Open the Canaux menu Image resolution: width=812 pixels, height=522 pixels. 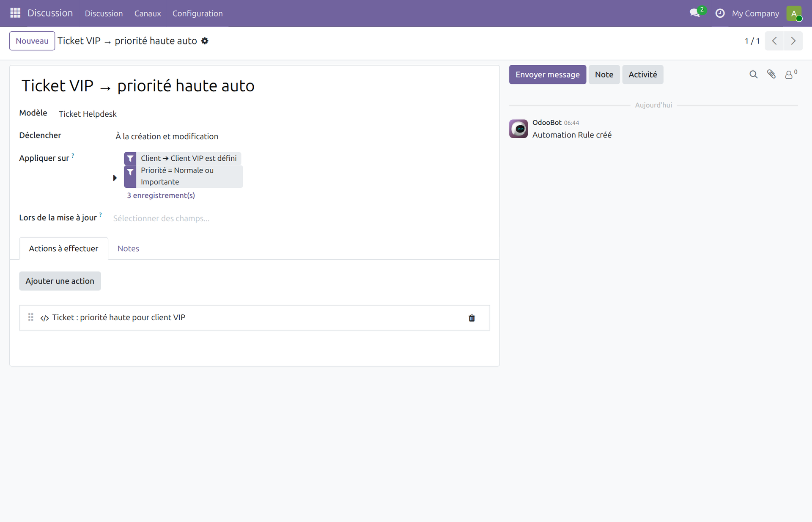tap(147, 13)
